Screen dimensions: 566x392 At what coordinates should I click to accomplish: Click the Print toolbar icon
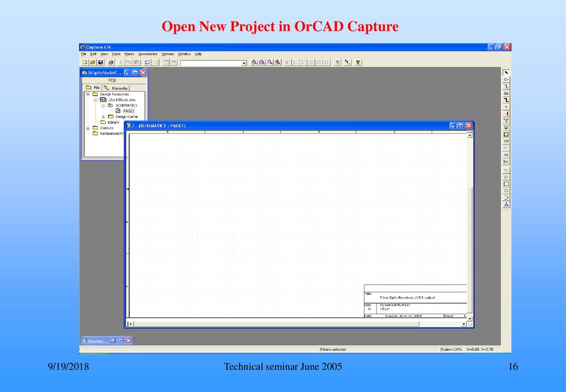[x=111, y=62]
